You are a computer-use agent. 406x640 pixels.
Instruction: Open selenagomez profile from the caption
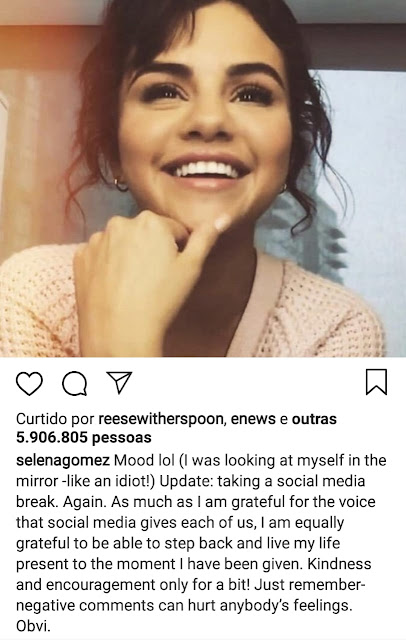63,460
